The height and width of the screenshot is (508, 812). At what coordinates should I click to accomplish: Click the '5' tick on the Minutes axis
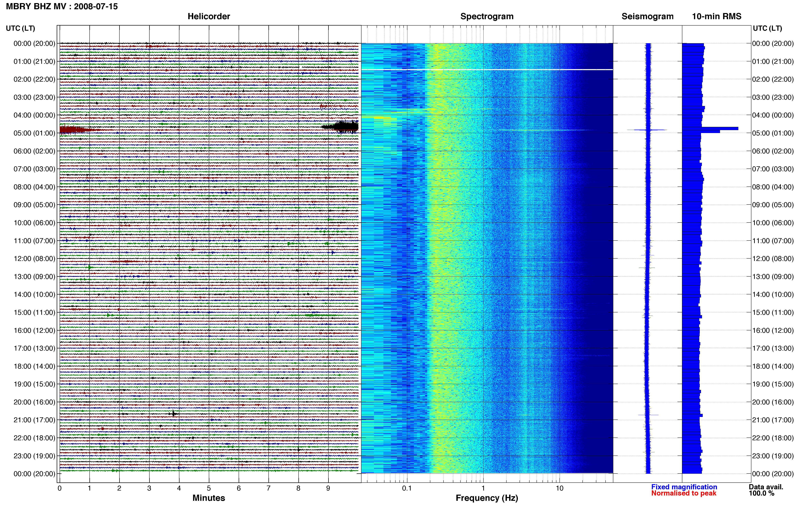click(209, 488)
